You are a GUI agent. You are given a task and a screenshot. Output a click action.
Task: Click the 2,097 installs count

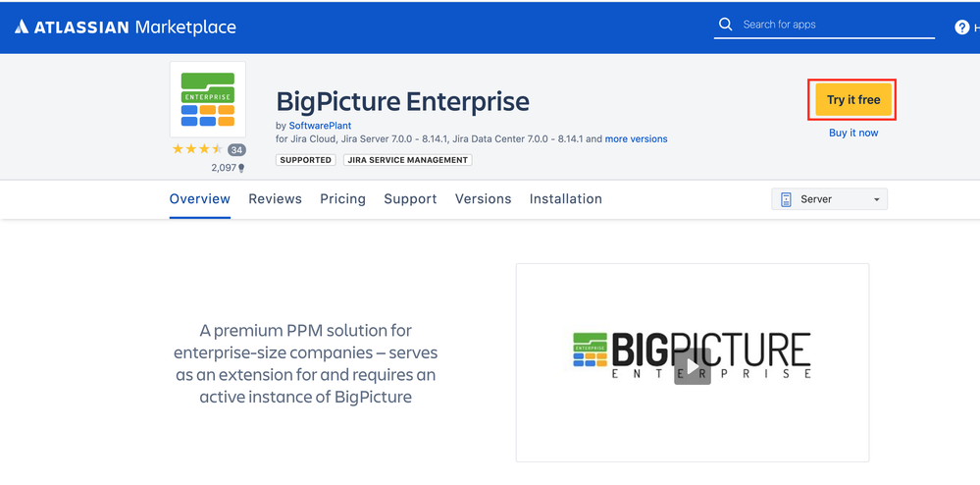(224, 168)
